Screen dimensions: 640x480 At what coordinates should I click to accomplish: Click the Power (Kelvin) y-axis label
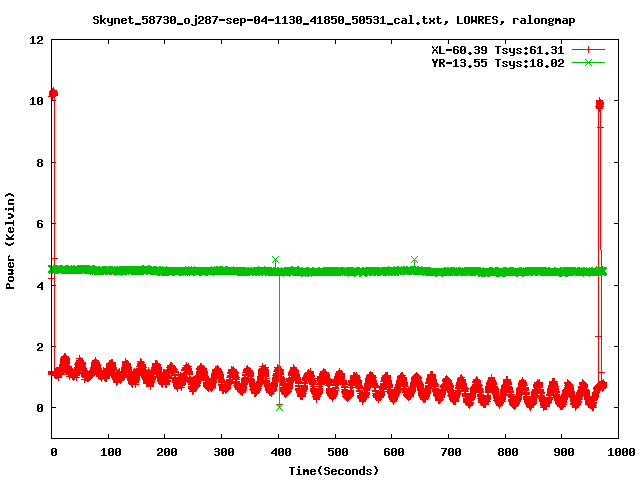10,241
